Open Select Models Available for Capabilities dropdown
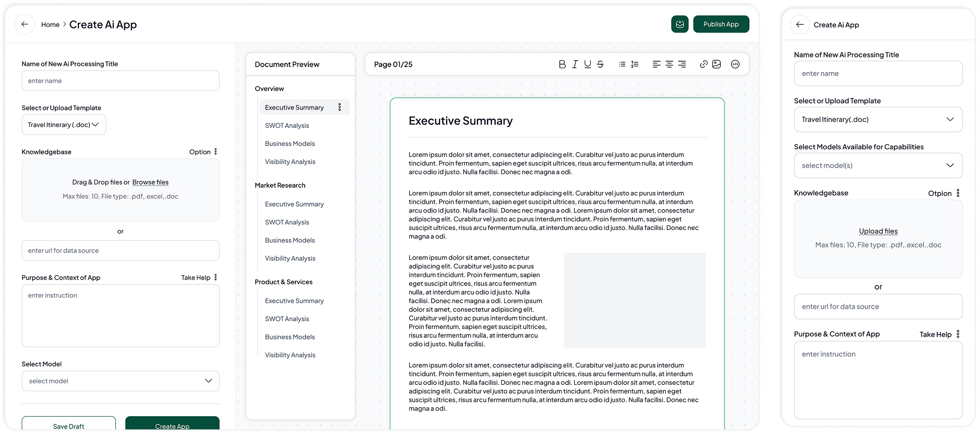 click(878, 166)
